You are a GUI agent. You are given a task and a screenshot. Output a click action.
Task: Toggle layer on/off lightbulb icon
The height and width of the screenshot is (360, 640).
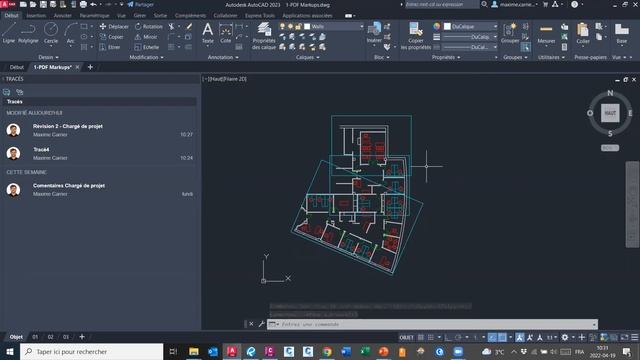pyautogui.click(x=282, y=27)
